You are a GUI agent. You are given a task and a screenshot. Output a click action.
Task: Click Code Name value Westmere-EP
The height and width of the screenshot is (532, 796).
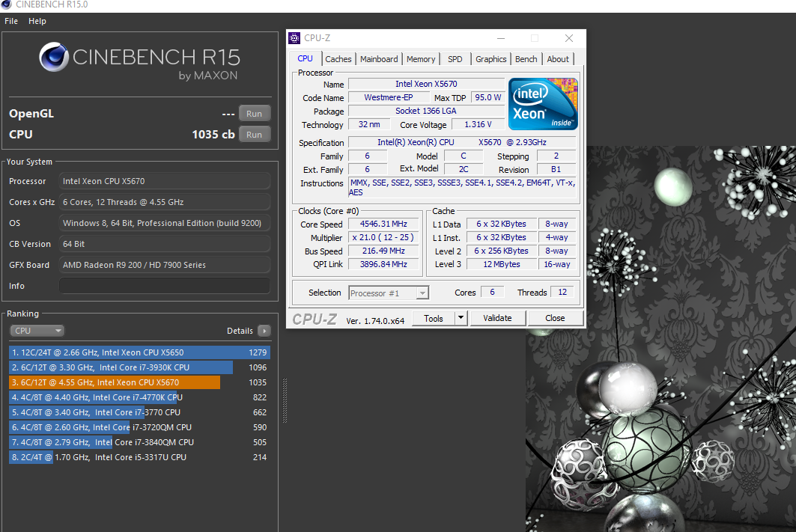point(389,97)
